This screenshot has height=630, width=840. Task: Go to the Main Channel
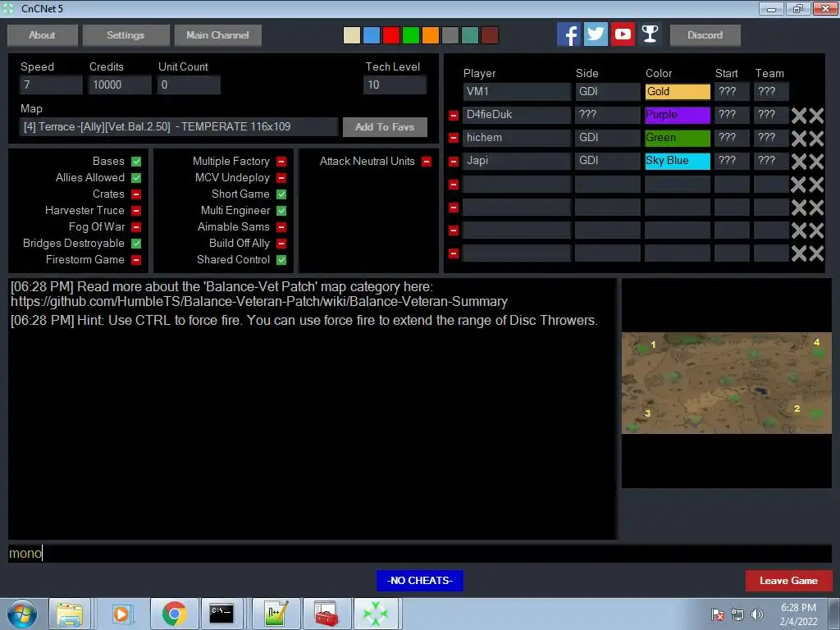click(x=217, y=35)
